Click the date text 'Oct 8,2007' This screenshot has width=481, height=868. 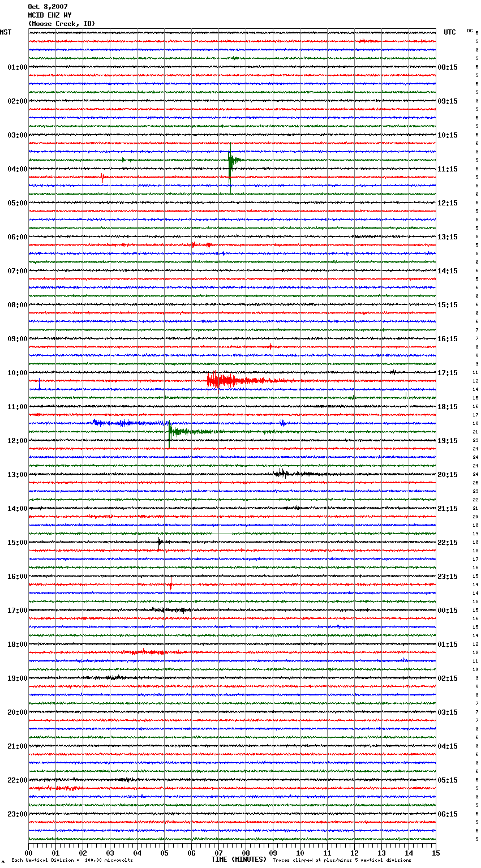tap(48, 7)
